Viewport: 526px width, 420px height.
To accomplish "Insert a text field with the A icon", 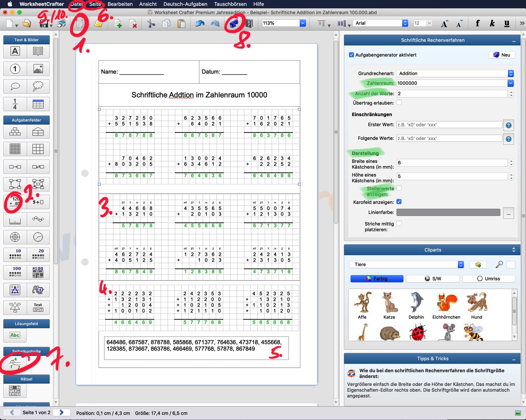I will (15, 51).
